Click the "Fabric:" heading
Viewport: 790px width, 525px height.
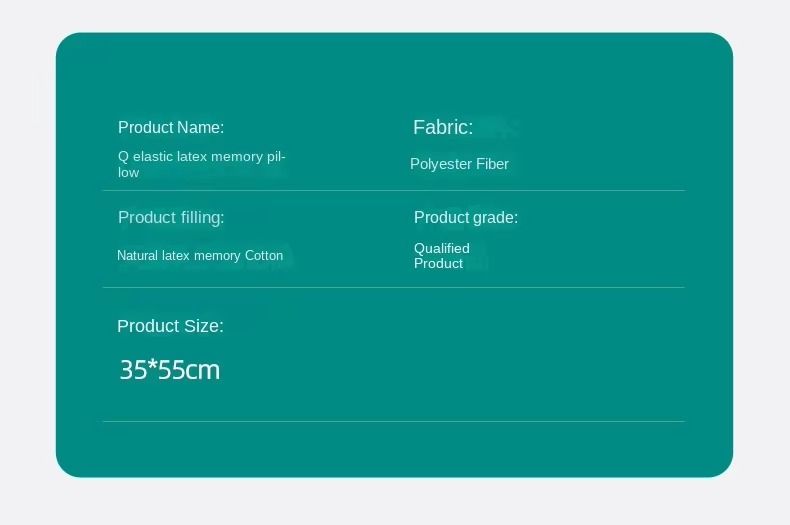[x=442, y=127]
